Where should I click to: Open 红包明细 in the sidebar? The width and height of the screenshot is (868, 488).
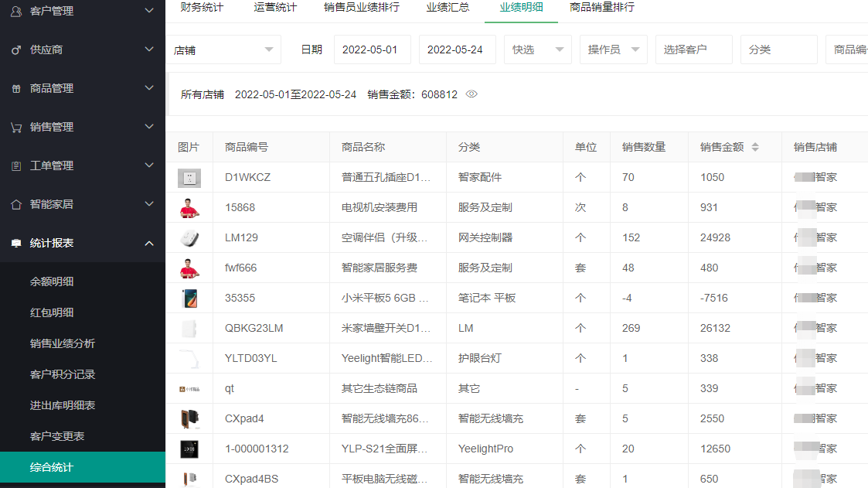pos(52,313)
